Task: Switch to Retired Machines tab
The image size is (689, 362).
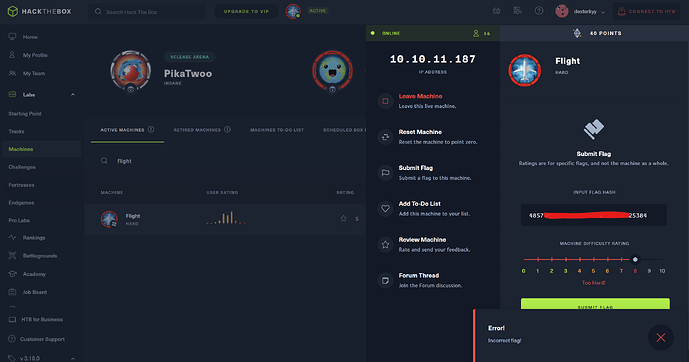Action: [x=197, y=130]
